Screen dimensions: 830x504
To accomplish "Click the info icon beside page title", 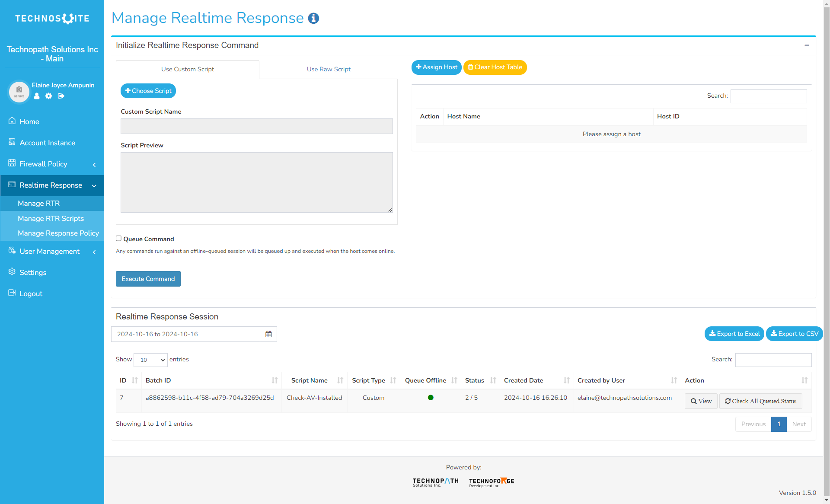I will (313, 18).
